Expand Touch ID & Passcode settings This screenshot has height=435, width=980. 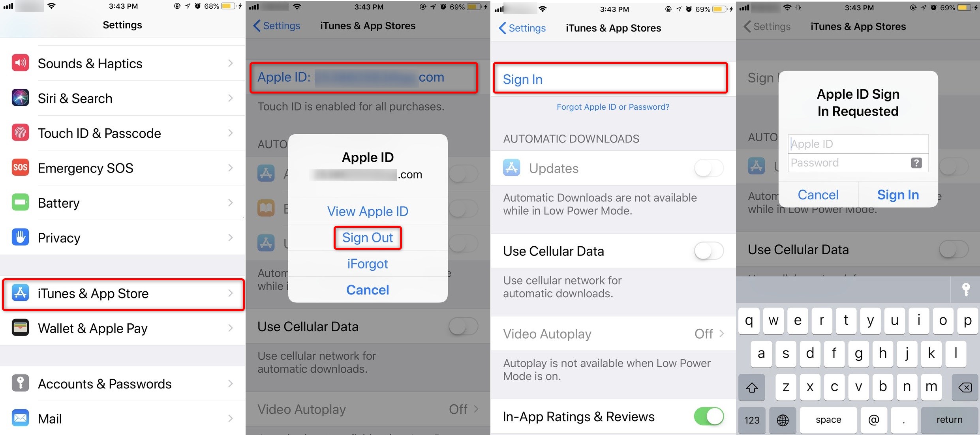[x=122, y=134]
